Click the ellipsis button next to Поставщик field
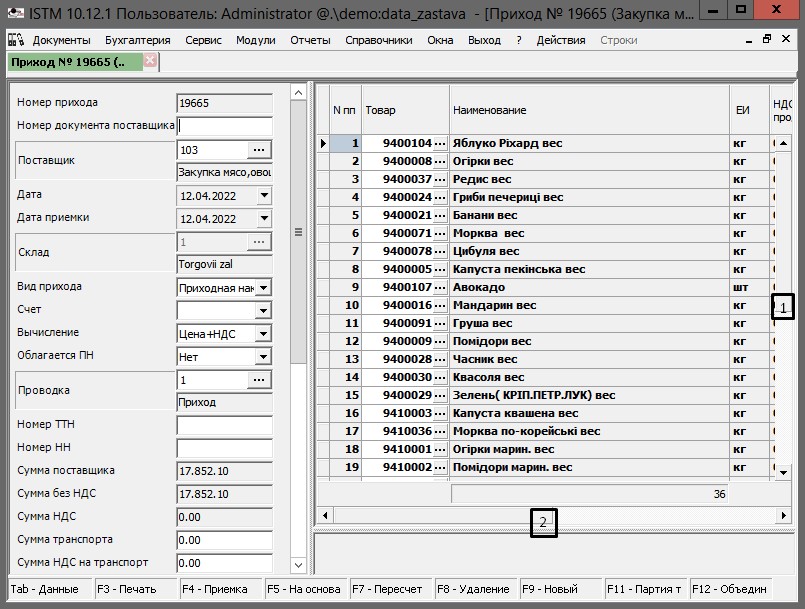This screenshot has height=609, width=805. pyautogui.click(x=259, y=150)
